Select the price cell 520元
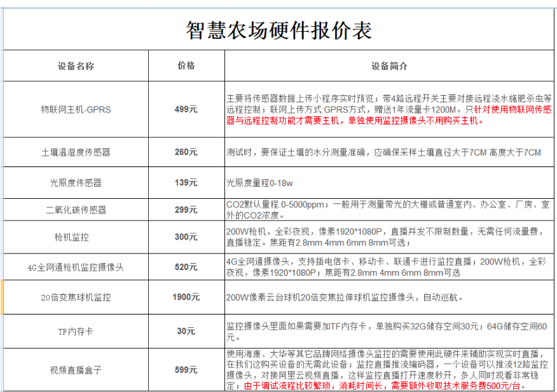This screenshot has width=557, height=392. coord(186,267)
